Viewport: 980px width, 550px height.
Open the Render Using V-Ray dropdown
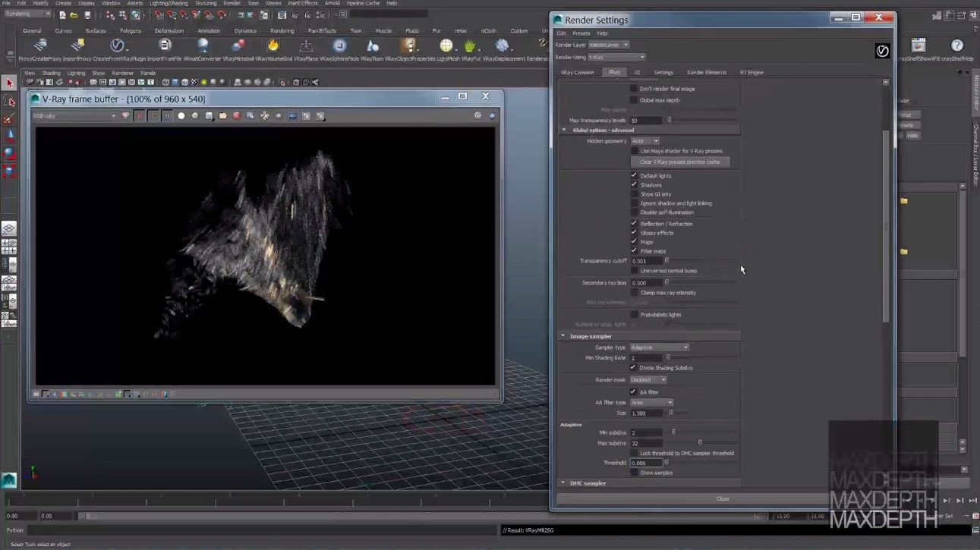coord(616,57)
